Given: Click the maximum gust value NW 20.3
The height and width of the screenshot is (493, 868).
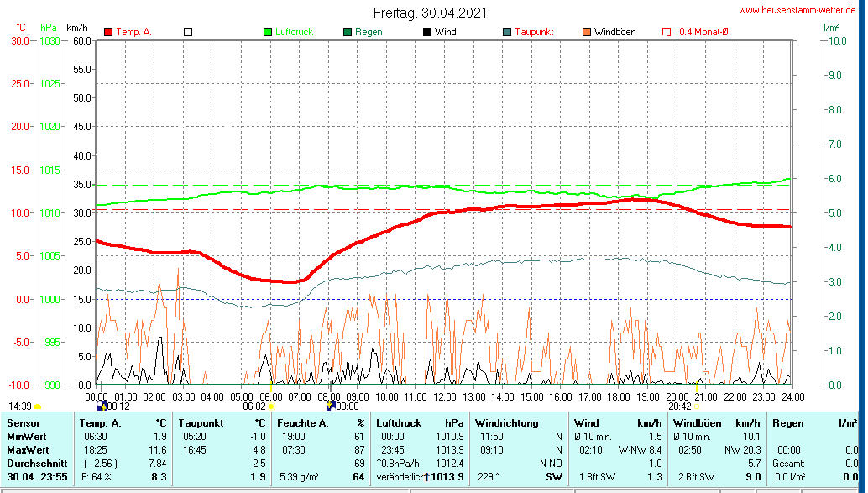Looking at the screenshot, I should 742,450.
